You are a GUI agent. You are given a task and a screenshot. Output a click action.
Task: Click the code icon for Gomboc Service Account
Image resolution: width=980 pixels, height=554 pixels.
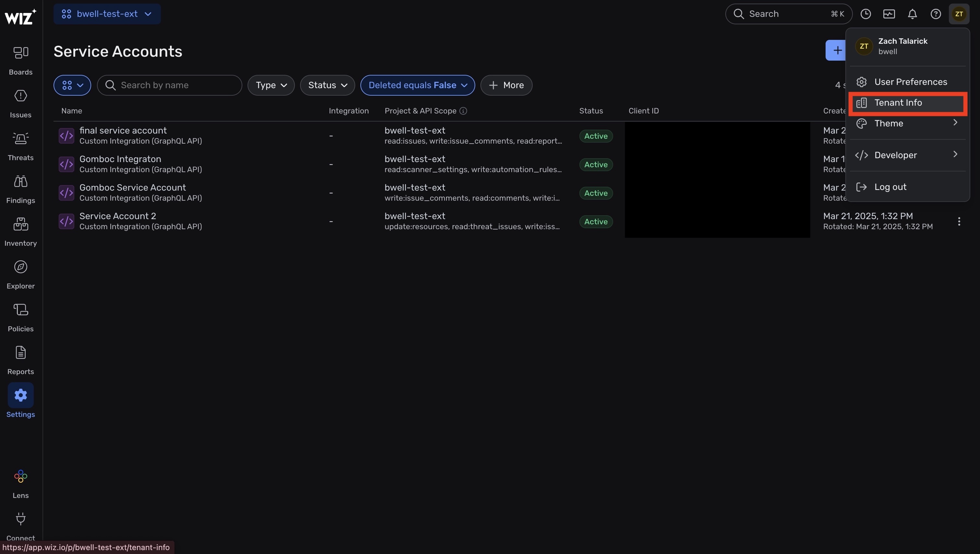(66, 193)
